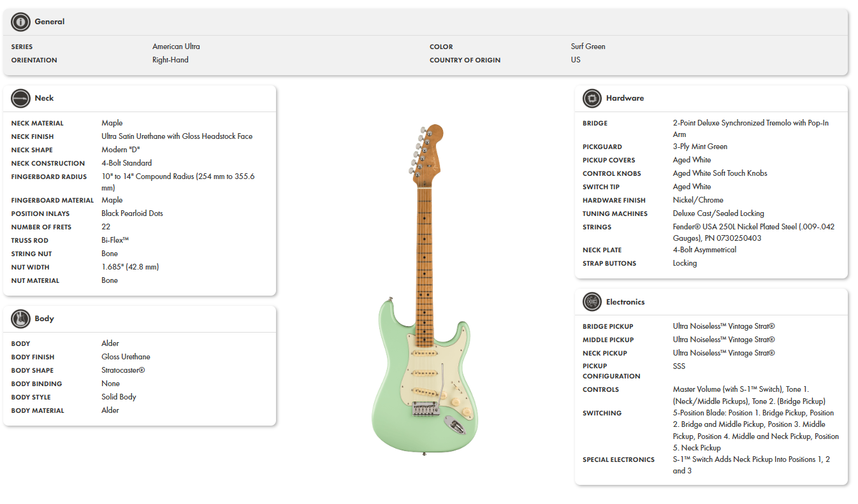Click the Neck section heading
This screenshot has width=858, height=504.
(x=44, y=98)
